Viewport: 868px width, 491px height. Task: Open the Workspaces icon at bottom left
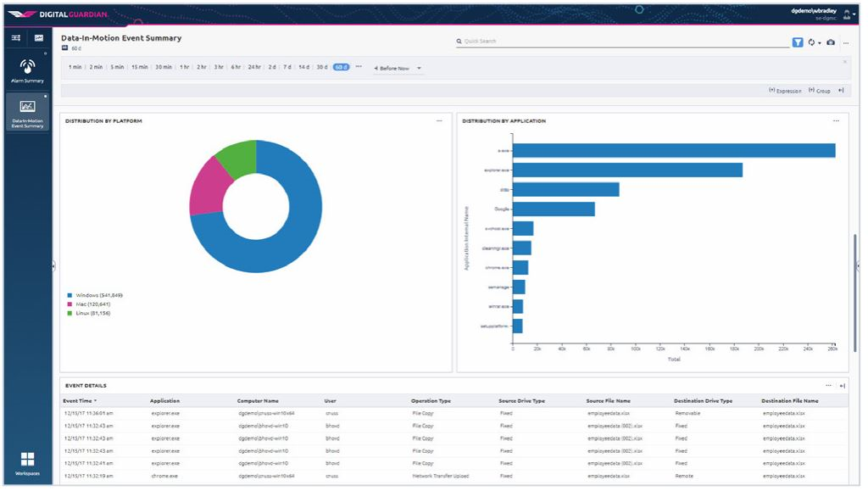pyautogui.click(x=29, y=460)
